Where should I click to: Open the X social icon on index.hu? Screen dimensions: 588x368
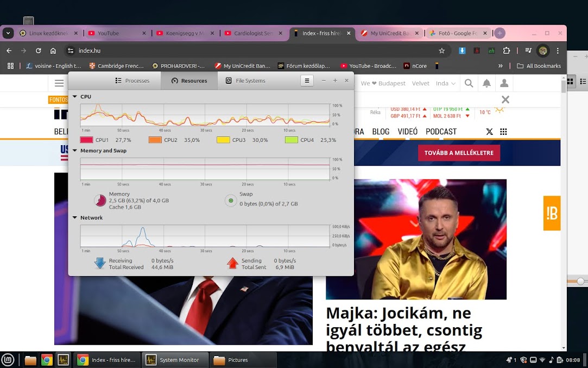[489, 132]
